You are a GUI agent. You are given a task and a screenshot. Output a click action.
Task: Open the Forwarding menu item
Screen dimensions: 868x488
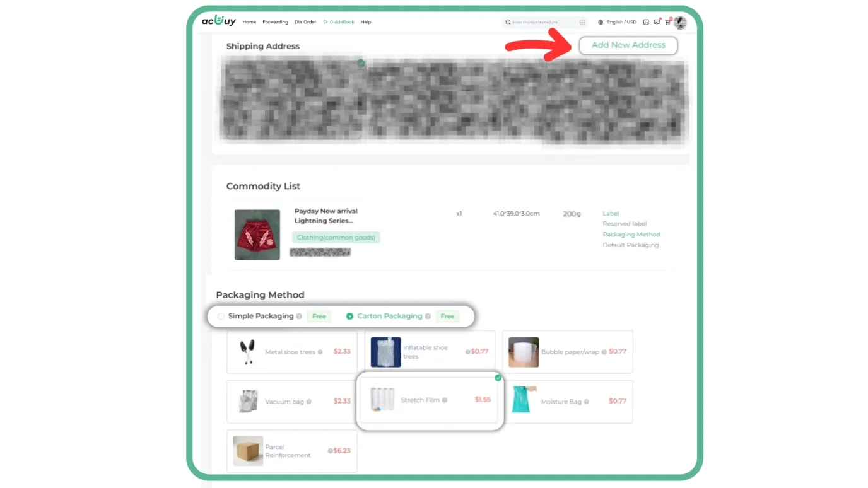click(275, 22)
